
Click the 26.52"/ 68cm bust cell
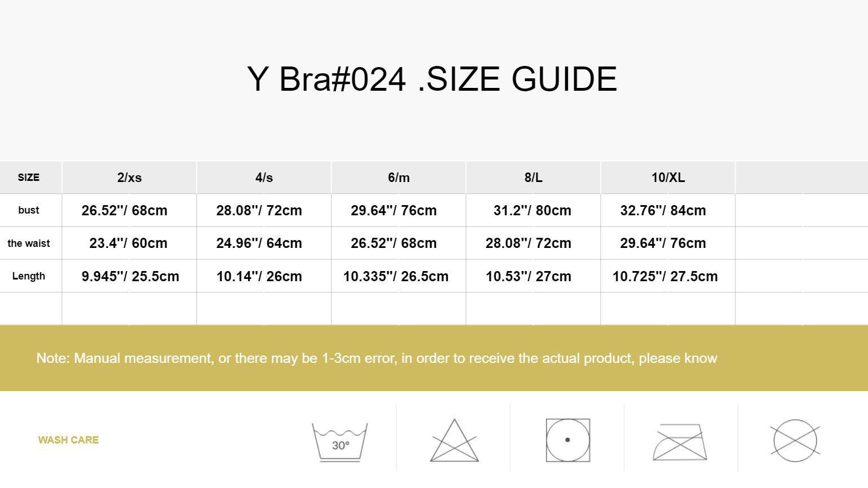click(x=125, y=210)
